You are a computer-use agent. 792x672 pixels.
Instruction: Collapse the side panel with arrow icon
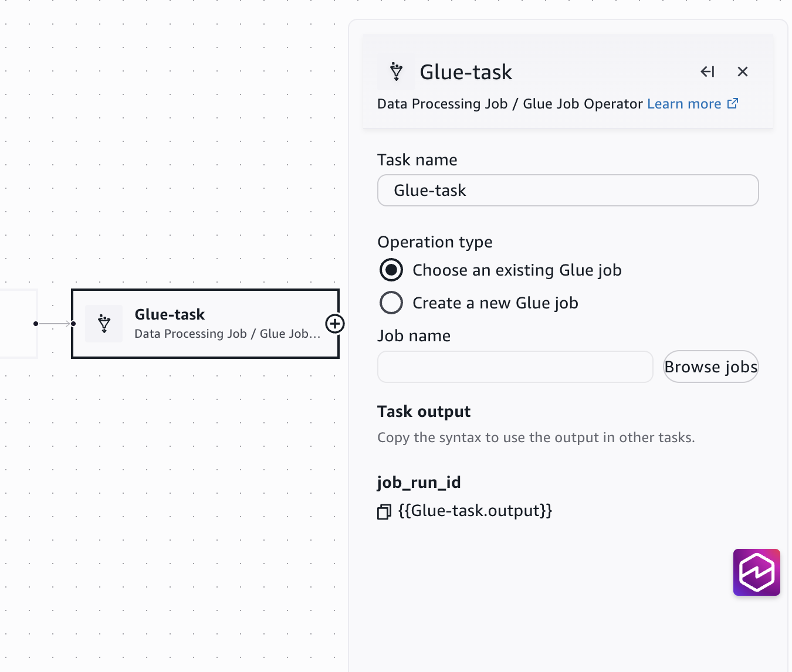tap(708, 72)
